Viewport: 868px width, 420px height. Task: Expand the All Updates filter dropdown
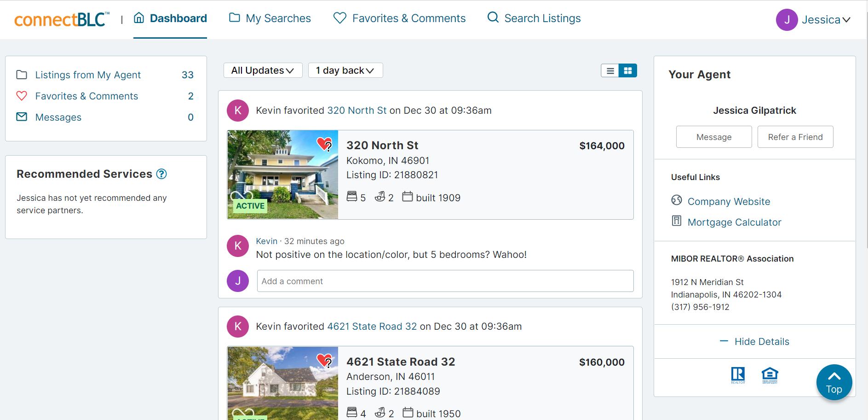(263, 70)
